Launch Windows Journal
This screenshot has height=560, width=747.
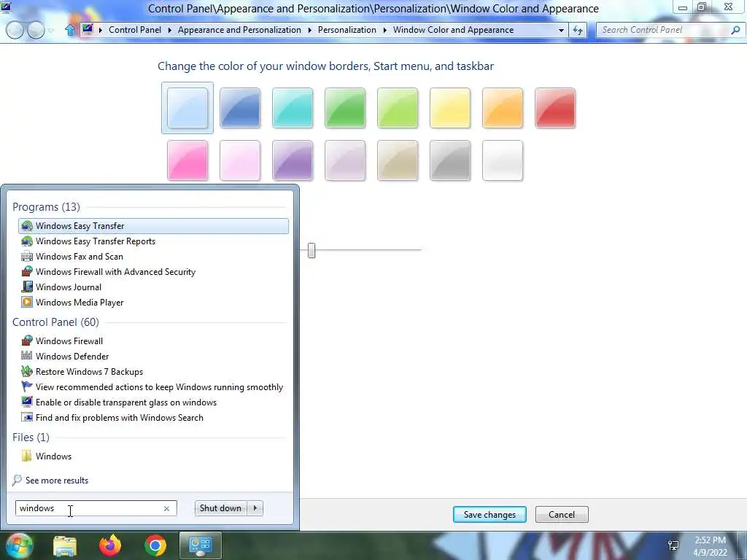tap(153, 287)
